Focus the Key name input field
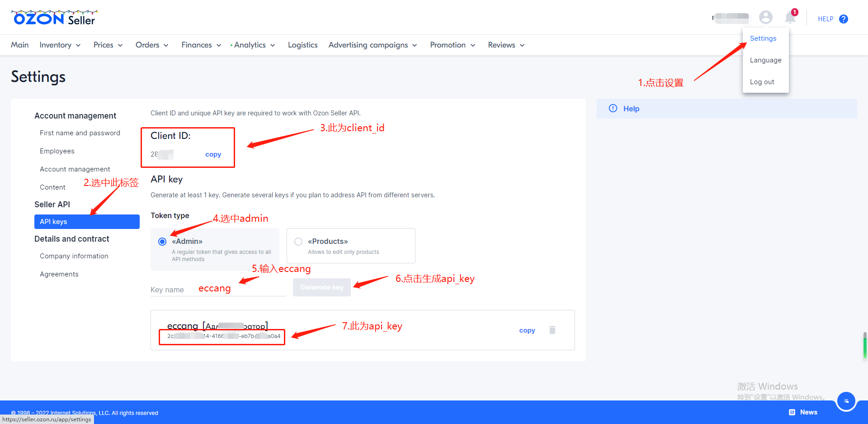868x424 pixels. [218, 289]
